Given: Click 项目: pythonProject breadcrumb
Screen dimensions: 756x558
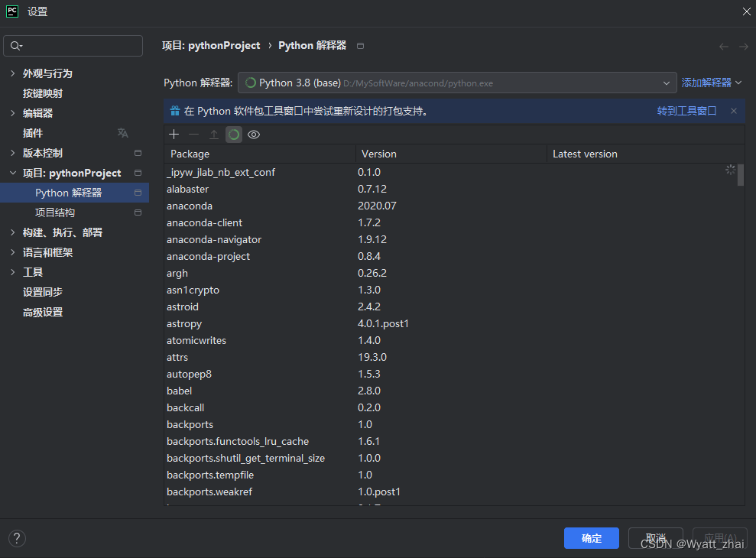Looking at the screenshot, I should (x=211, y=46).
